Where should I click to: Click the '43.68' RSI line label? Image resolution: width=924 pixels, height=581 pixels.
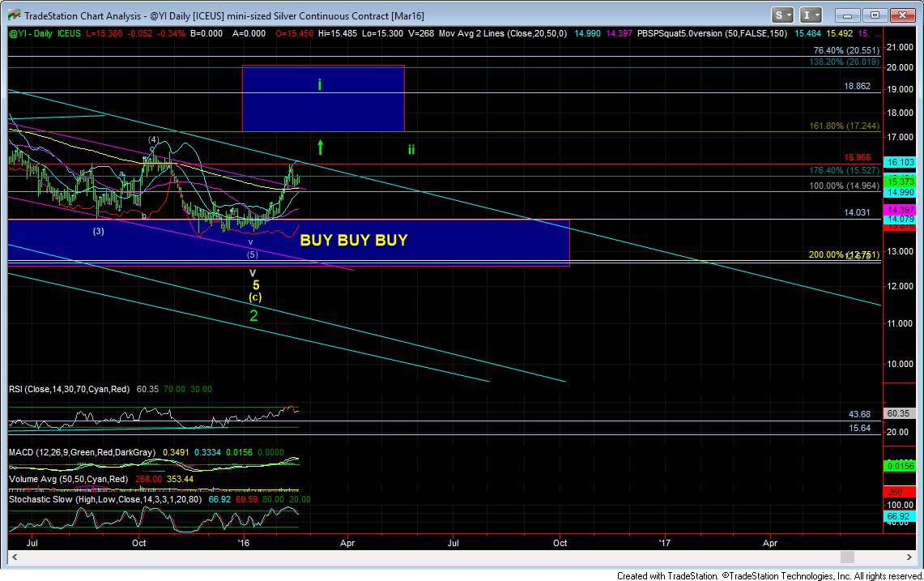[860, 415]
